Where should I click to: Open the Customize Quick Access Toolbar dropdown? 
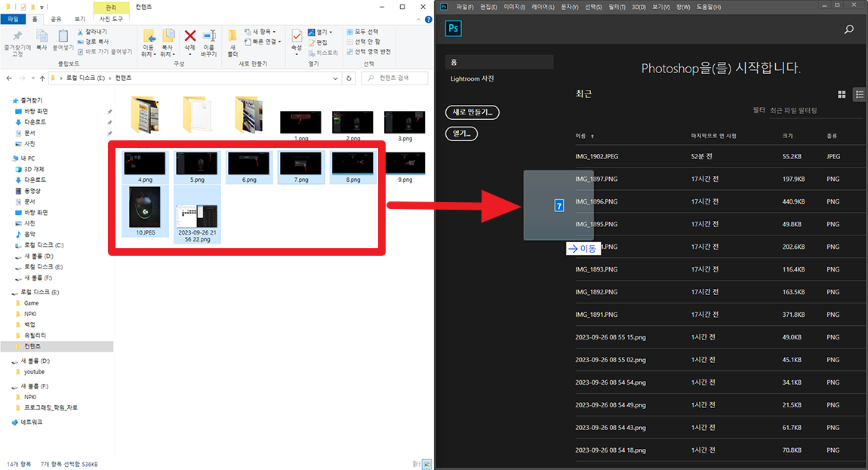pos(42,7)
